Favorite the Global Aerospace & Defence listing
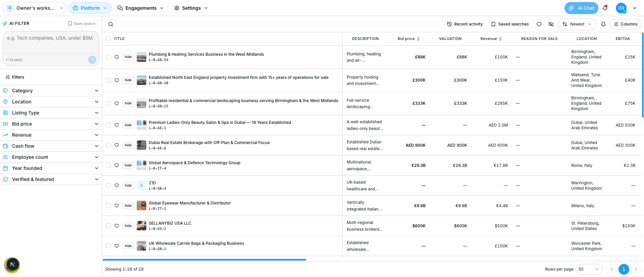644x277 pixels. (x=117, y=165)
